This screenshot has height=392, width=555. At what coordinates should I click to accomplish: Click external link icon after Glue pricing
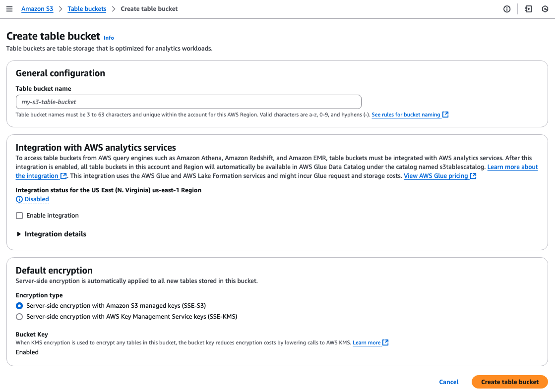point(473,176)
